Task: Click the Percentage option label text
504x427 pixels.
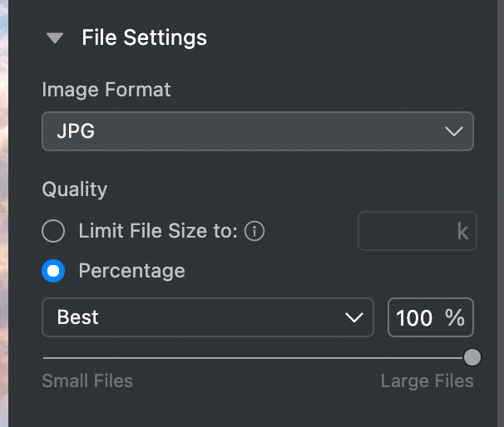Action: (131, 271)
